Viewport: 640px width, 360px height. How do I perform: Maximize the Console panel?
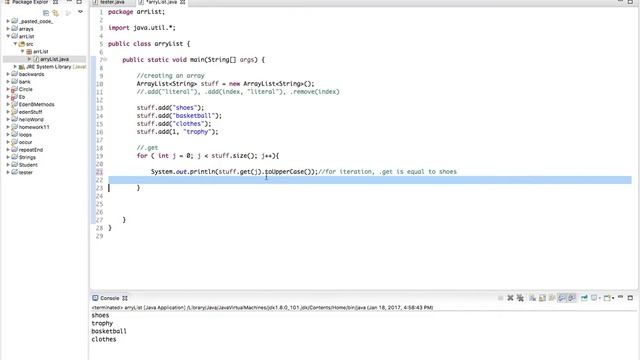tap(630, 298)
